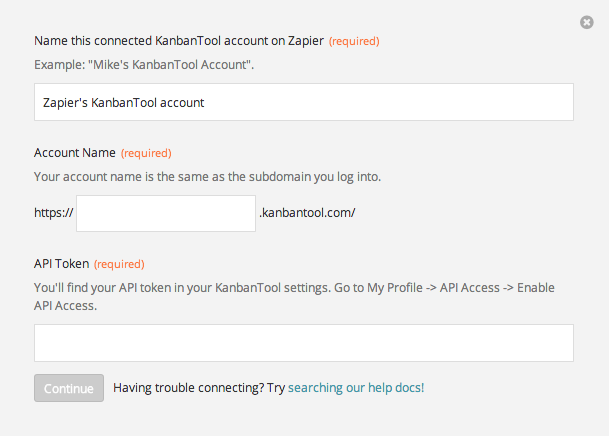Click the Name this connected KanbanTool account label
Viewport: 609px width, 436px height.
179,41
